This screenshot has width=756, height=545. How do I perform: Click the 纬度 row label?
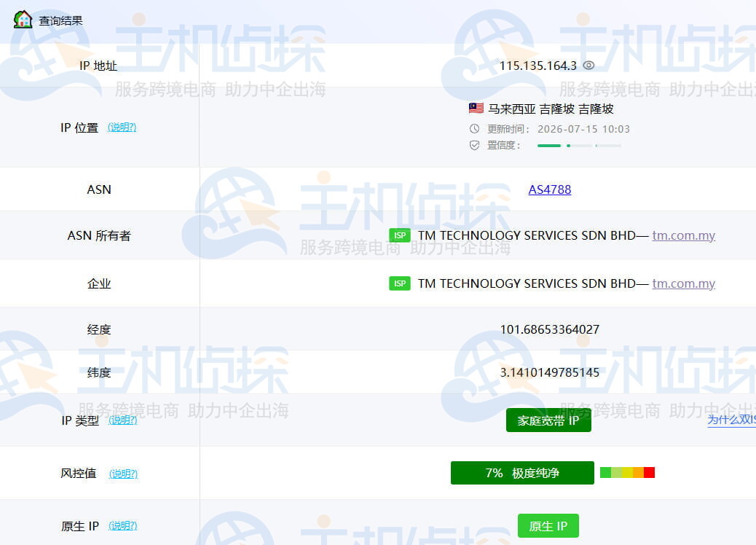tap(99, 372)
